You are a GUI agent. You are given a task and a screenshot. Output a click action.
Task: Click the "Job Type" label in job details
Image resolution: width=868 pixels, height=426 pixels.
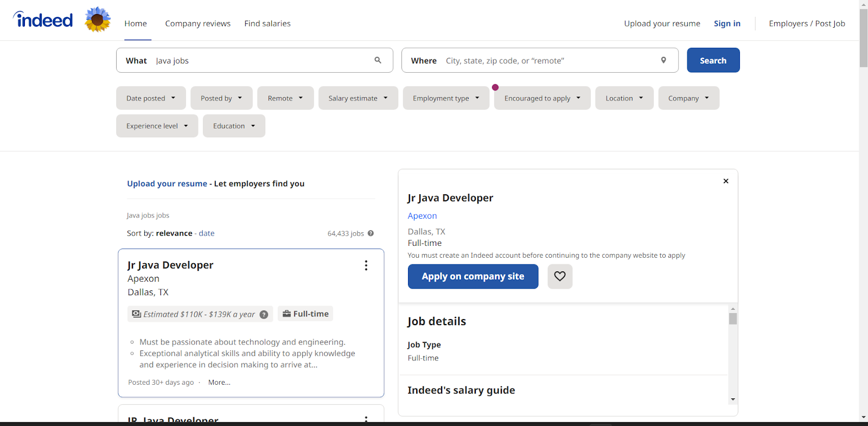click(x=424, y=345)
